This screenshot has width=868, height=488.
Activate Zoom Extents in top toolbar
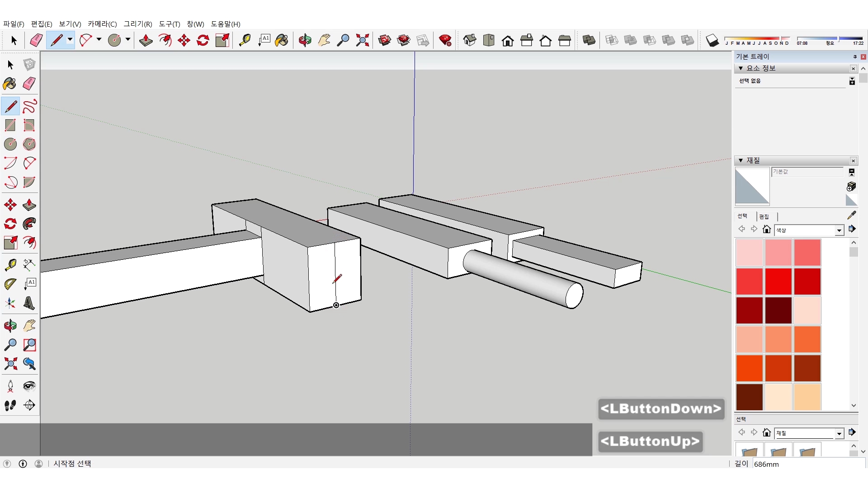[x=362, y=41]
